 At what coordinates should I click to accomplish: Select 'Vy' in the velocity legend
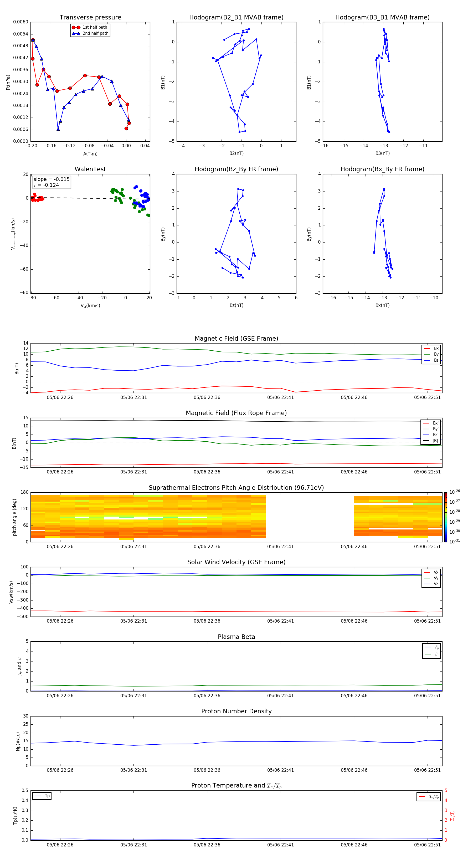431,578
